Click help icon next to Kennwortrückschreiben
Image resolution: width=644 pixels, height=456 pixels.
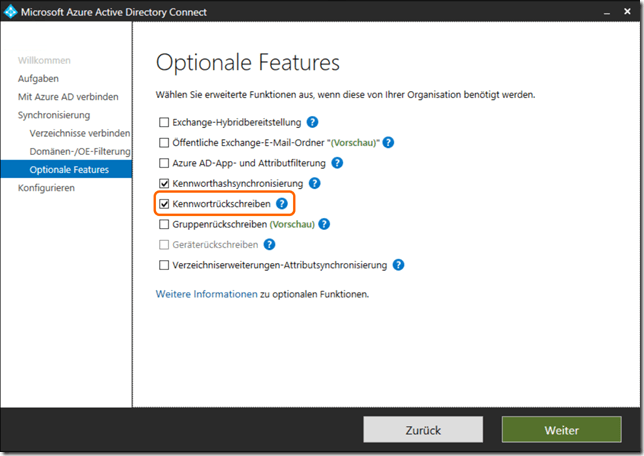282,204
